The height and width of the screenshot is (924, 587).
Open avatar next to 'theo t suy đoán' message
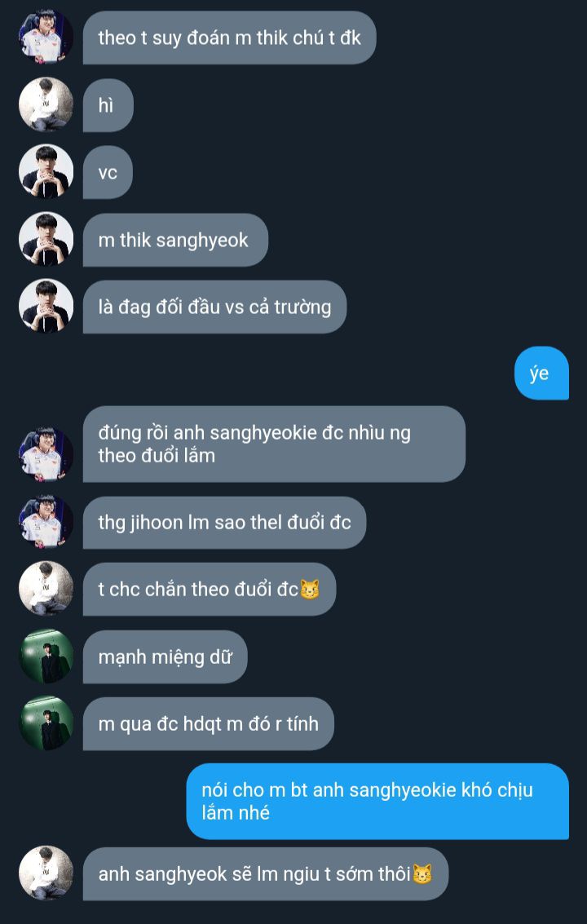[x=46, y=38]
